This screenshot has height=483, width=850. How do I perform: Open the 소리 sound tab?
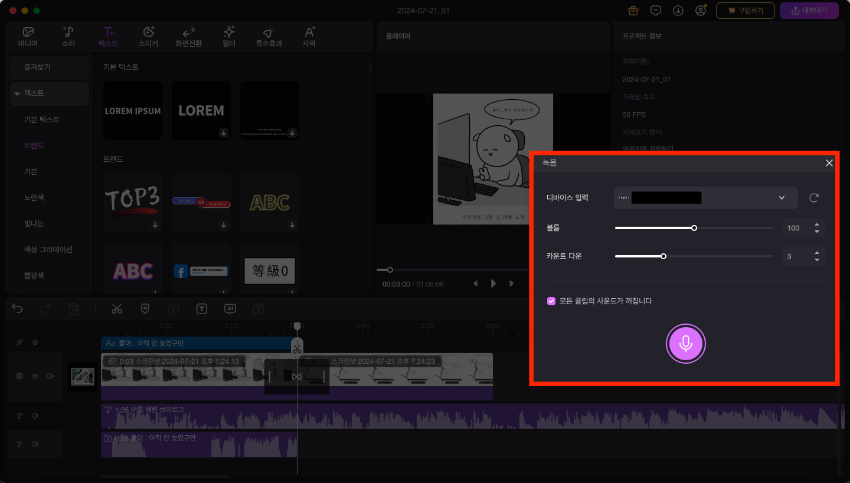click(x=68, y=37)
